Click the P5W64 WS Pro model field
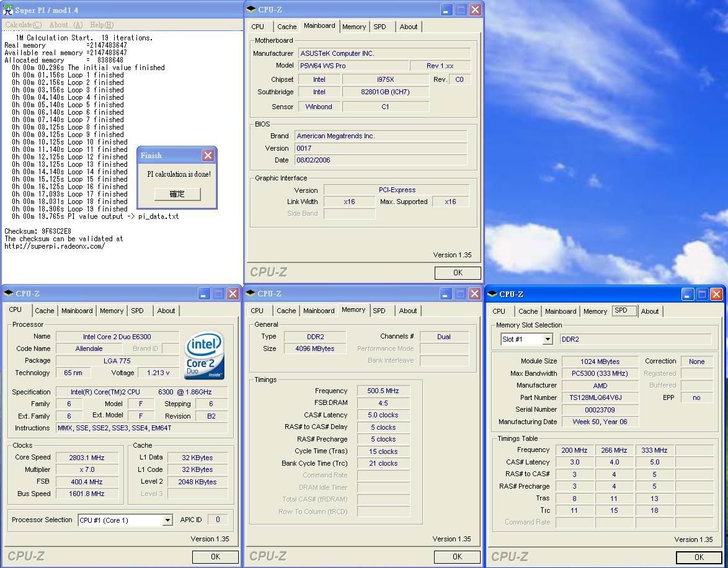 tap(353, 66)
